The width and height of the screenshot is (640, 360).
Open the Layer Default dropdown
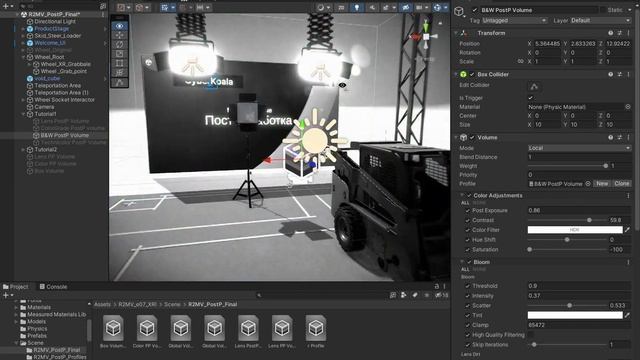600,20
